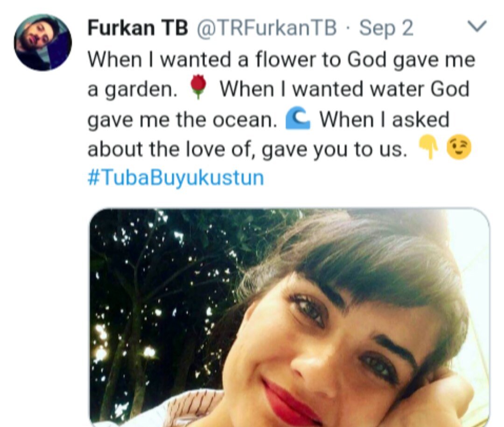Click 'gave you to us.' text

[x=334, y=150]
